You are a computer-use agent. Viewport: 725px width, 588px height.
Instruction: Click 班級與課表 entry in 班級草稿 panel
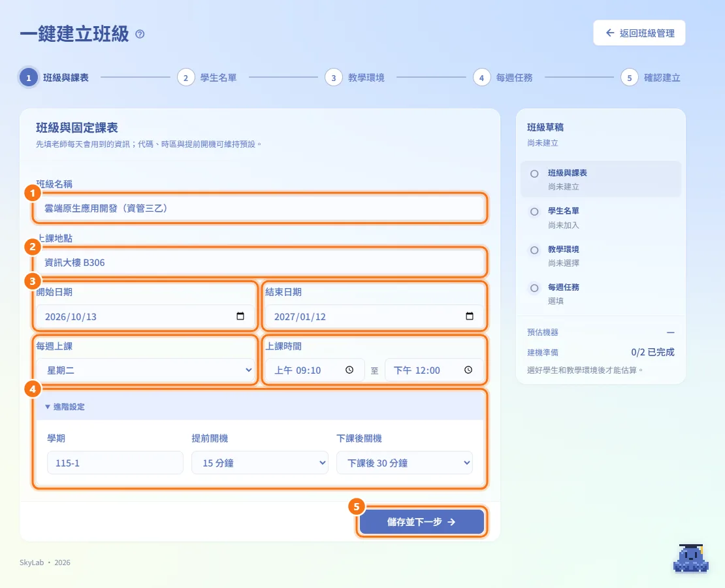601,179
